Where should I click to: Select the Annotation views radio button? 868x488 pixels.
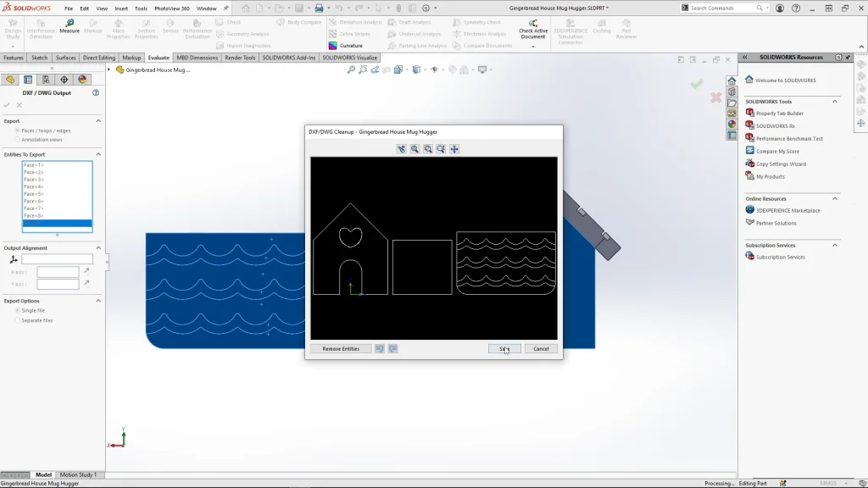[18, 140]
